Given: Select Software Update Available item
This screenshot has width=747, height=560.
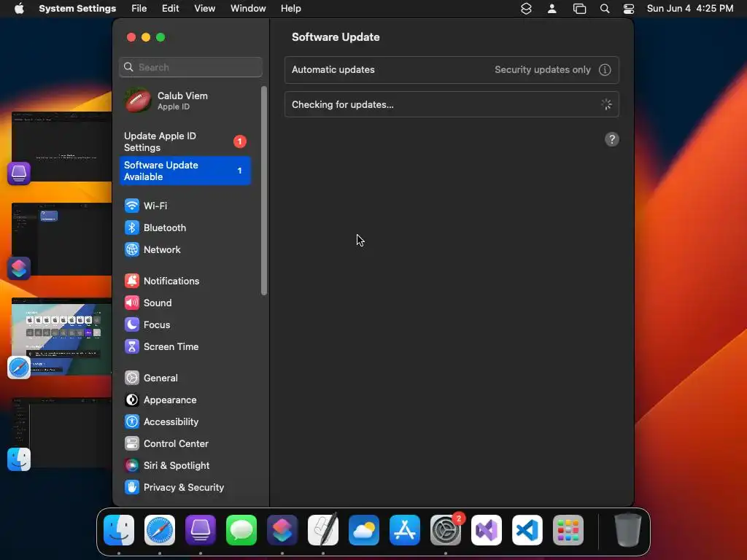Looking at the screenshot, I should click(185, 171).
